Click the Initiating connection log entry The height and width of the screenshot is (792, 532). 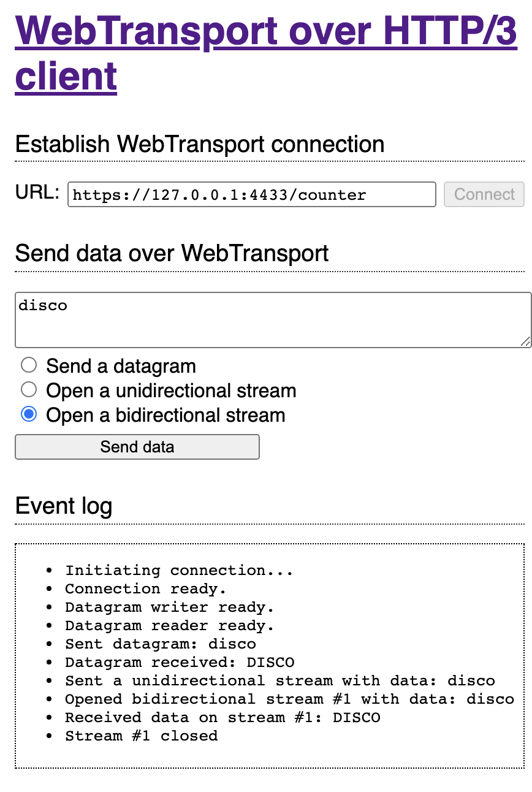point(178,570)
